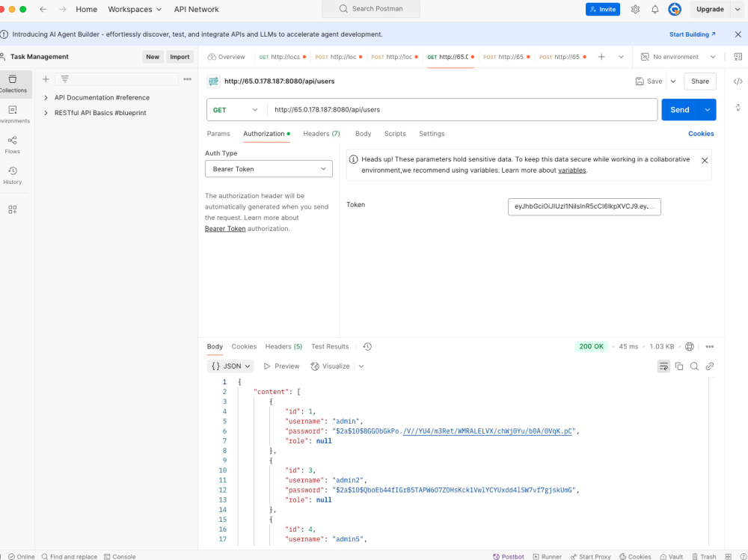Open the Send button dropdown arrow
748x560 pixels.
(x=708, y=110)
